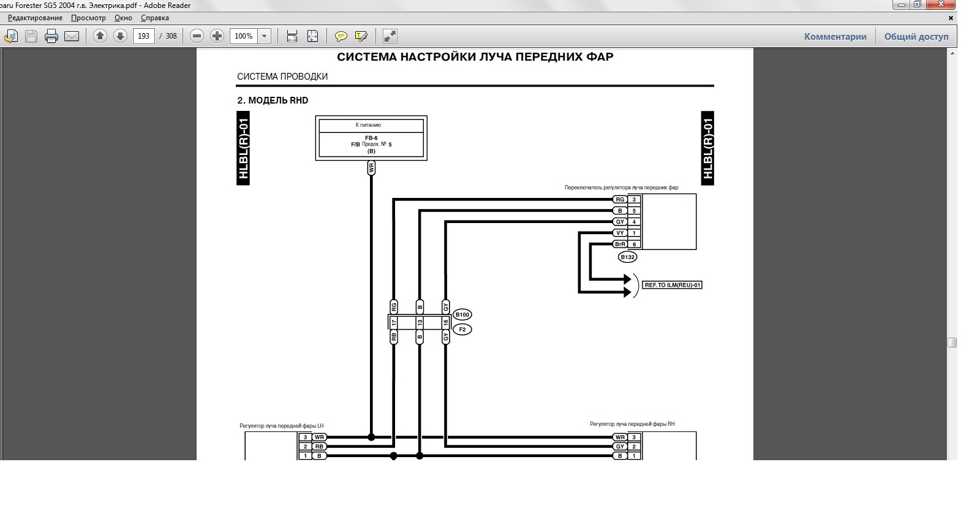Viewport: 980px width, 527px height.
Task: Click the save file floppy icon
Action: pos(31,37)
